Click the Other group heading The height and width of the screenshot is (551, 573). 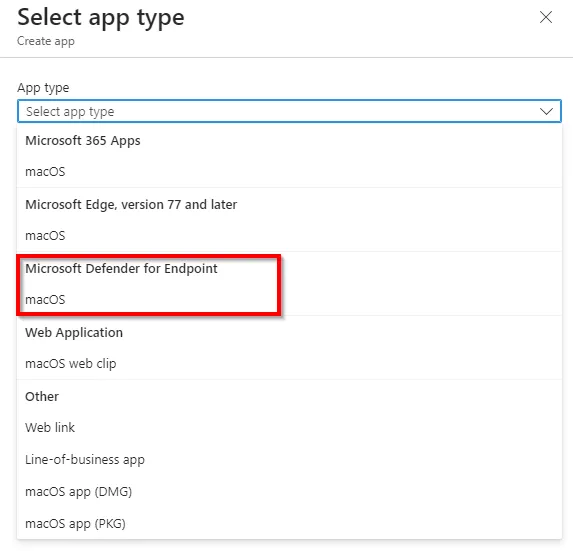coord(42,396)
